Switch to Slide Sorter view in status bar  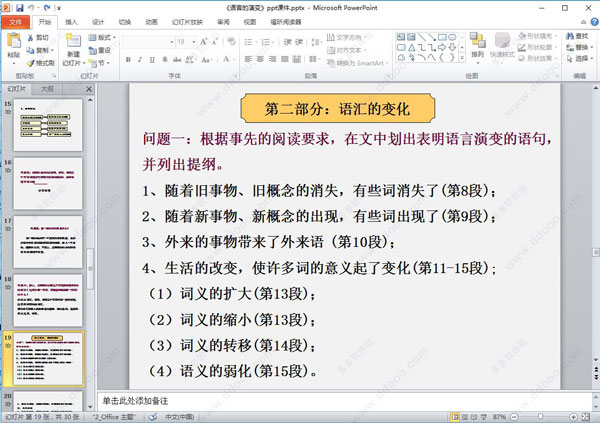(x=465, y=417)
